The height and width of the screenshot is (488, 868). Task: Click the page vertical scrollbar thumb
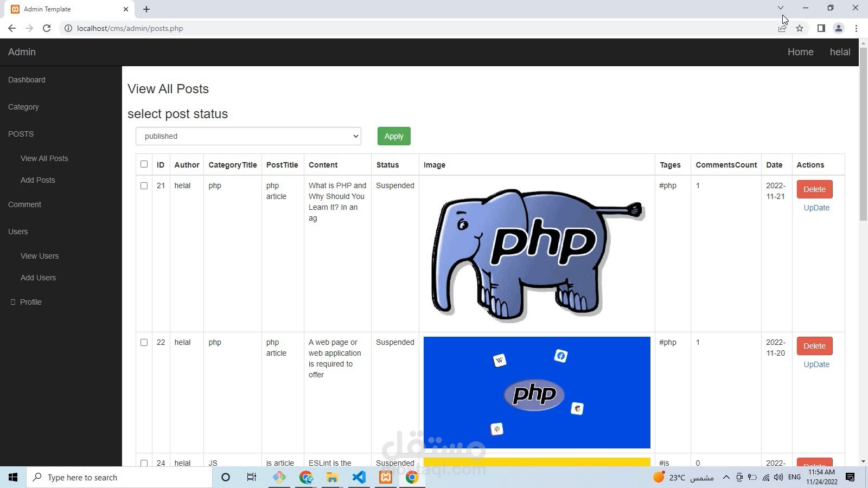coord(863,134)
